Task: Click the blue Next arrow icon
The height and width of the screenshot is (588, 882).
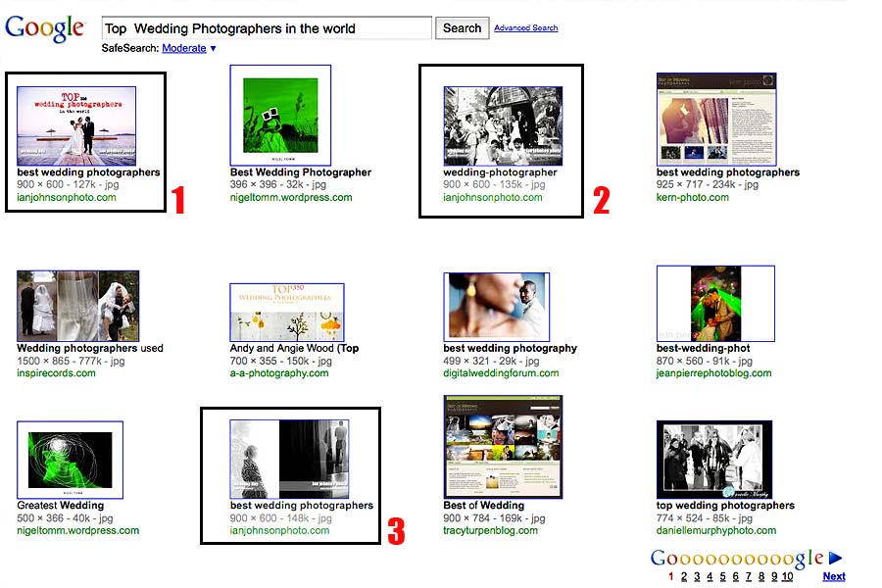Action: click(835, 559)
